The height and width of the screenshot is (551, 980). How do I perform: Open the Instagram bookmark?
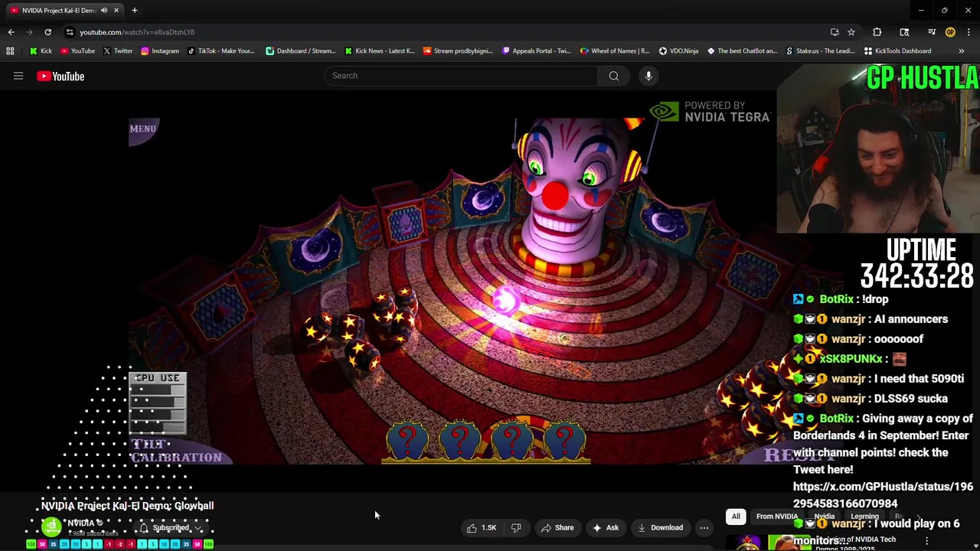point(159,51)
